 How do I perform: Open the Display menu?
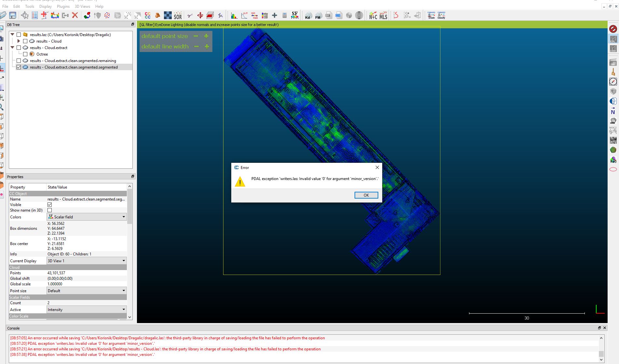coord(45,6)
